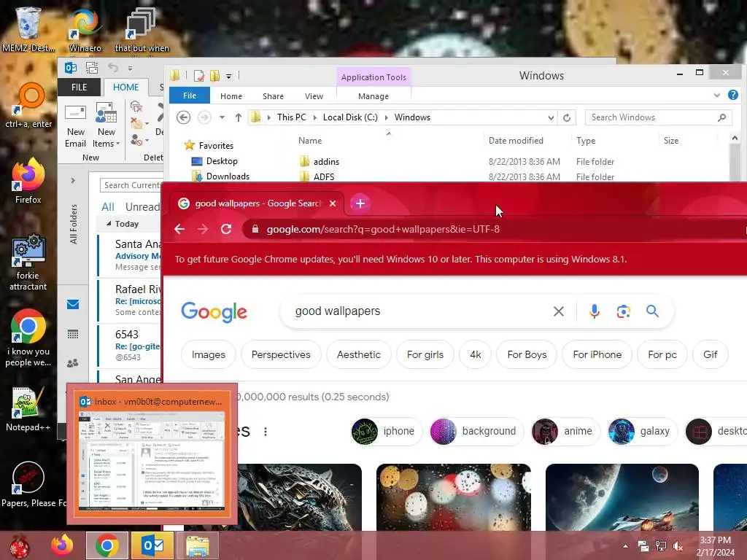Select the Images filter chip on Google

(208, 355)
